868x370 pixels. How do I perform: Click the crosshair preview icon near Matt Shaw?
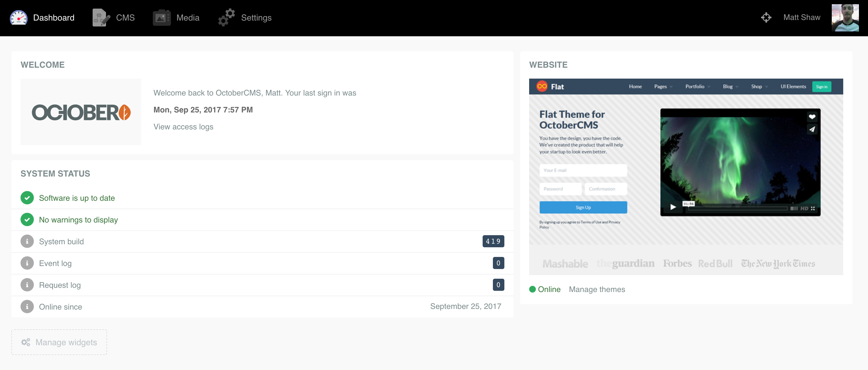coord(766,18)
